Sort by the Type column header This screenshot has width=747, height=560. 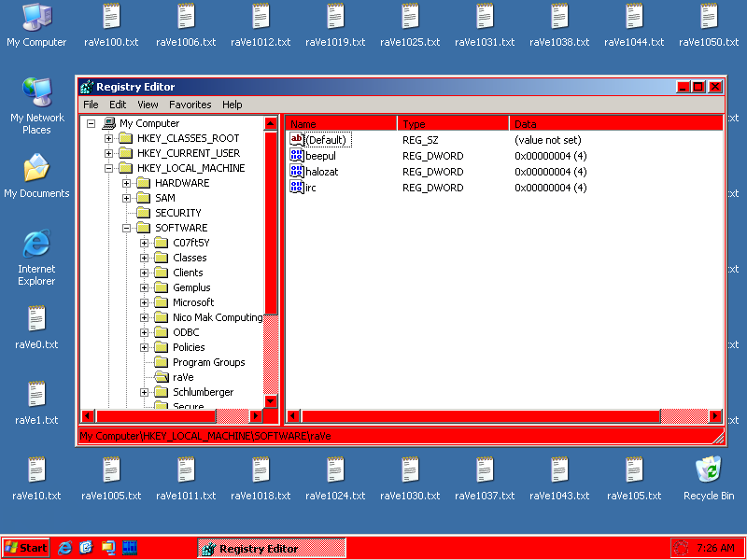pos(454,124)
